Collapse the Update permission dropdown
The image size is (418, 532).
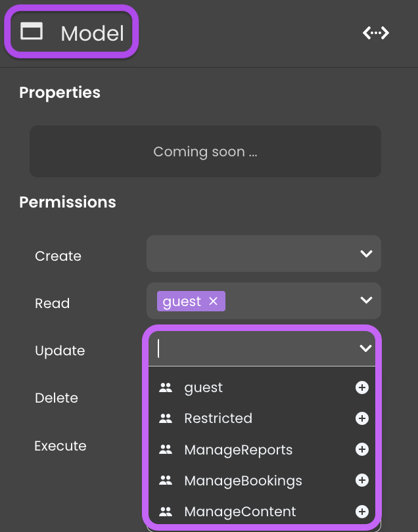click(365, 348)
